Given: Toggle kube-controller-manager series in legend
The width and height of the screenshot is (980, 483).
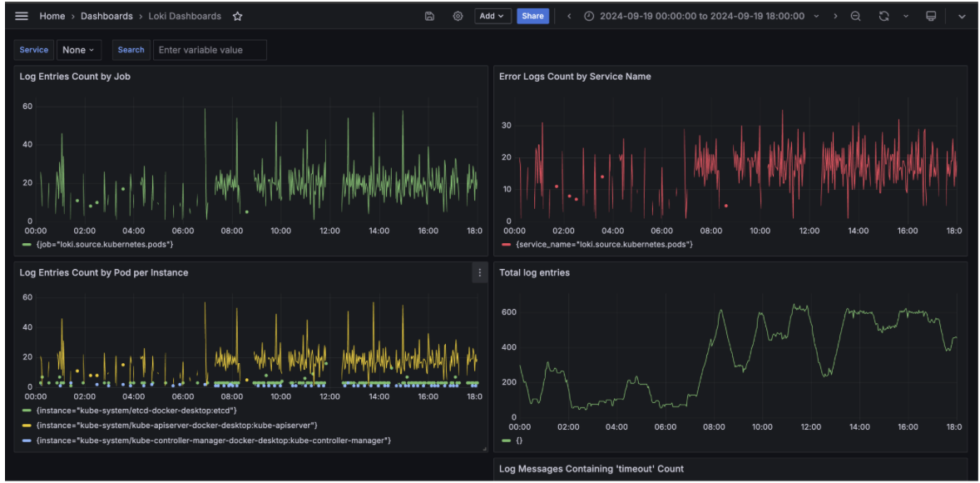Looking at the screenshot, I should 211,440.
